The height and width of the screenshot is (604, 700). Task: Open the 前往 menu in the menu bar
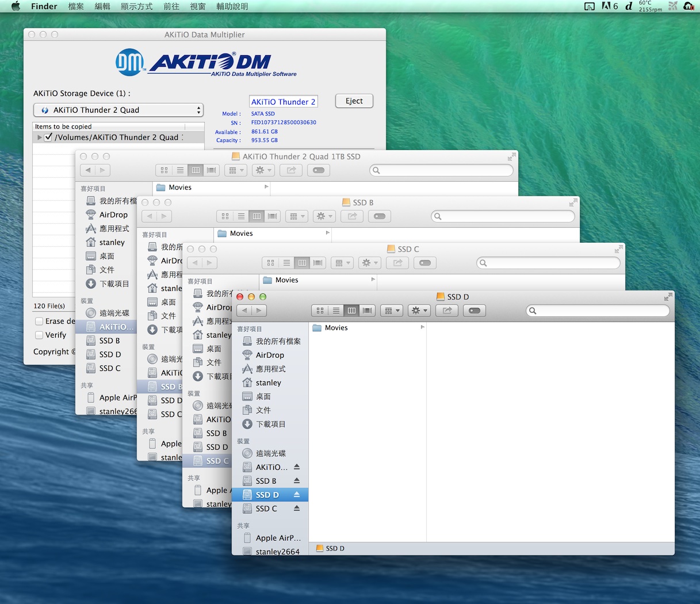[171, 6]
